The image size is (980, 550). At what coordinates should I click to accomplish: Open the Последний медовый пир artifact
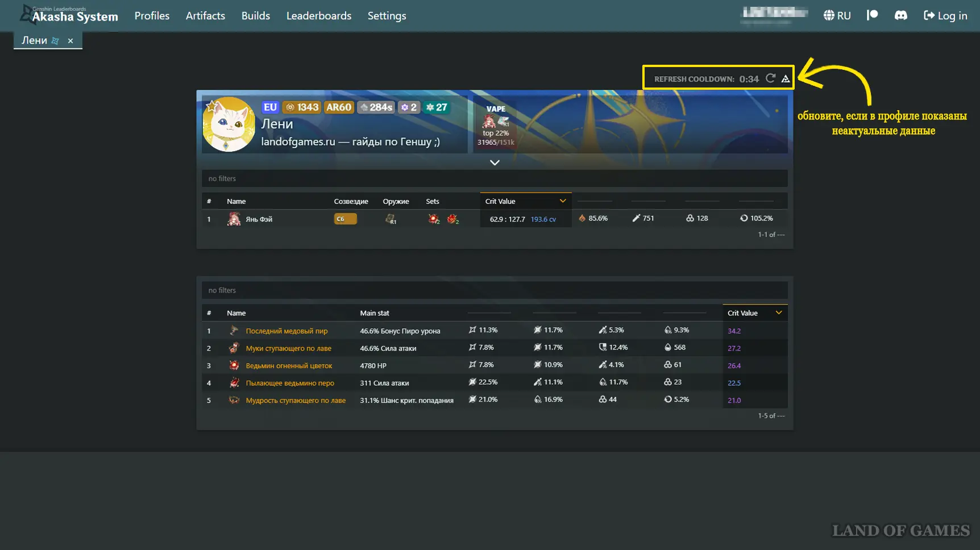286,331
